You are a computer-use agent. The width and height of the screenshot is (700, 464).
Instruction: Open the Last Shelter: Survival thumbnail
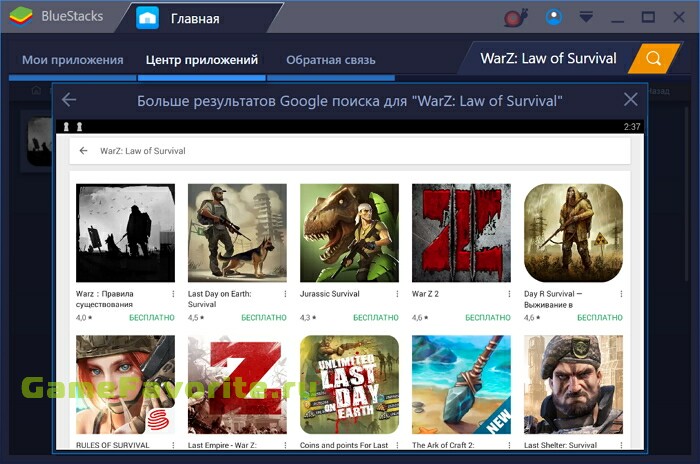[574, 385]
